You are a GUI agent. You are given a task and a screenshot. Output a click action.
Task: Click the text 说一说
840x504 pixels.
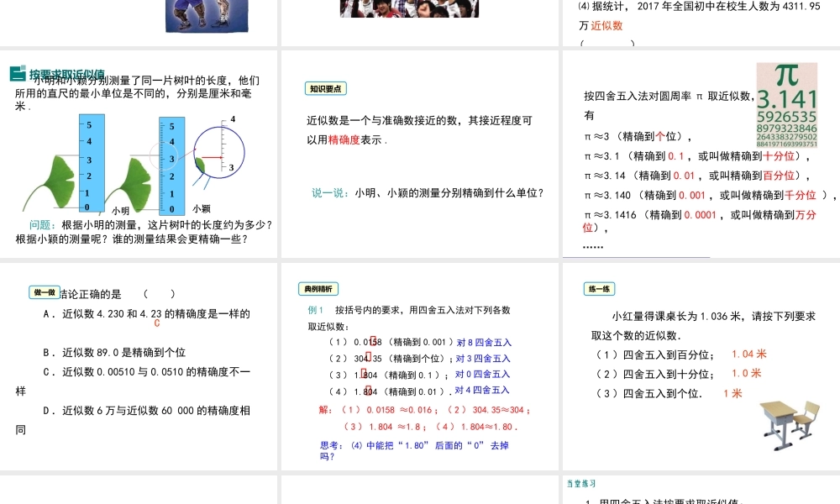click(x=328, y=193)
